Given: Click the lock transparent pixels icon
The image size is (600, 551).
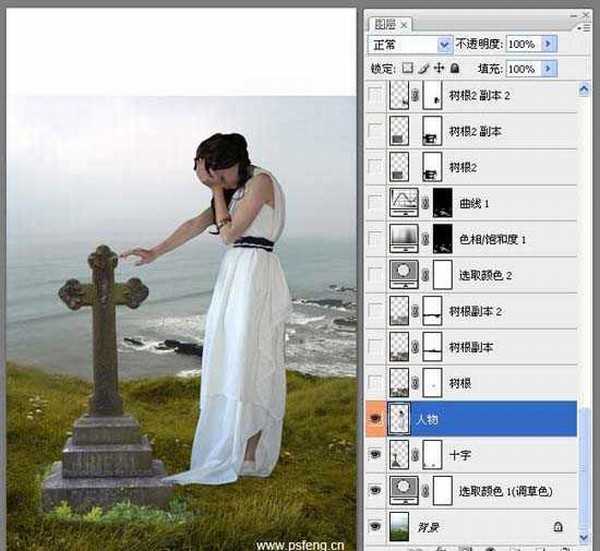Looking at the screenshot, I should point(407,69).
